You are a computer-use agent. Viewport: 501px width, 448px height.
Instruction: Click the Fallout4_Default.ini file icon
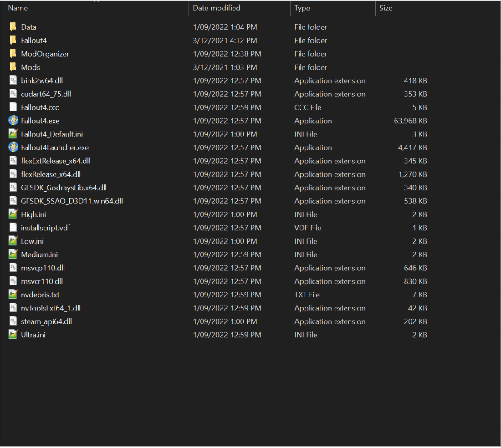click(13, 134)
